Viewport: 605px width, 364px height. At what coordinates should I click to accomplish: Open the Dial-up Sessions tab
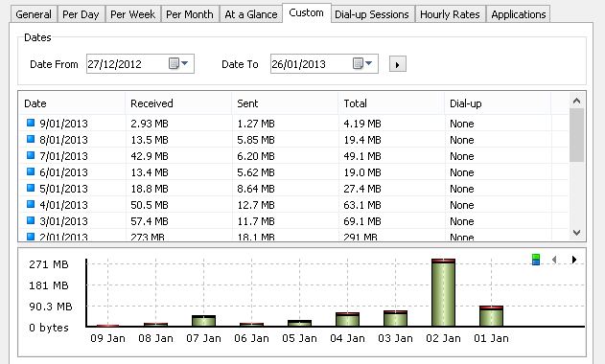372,14
